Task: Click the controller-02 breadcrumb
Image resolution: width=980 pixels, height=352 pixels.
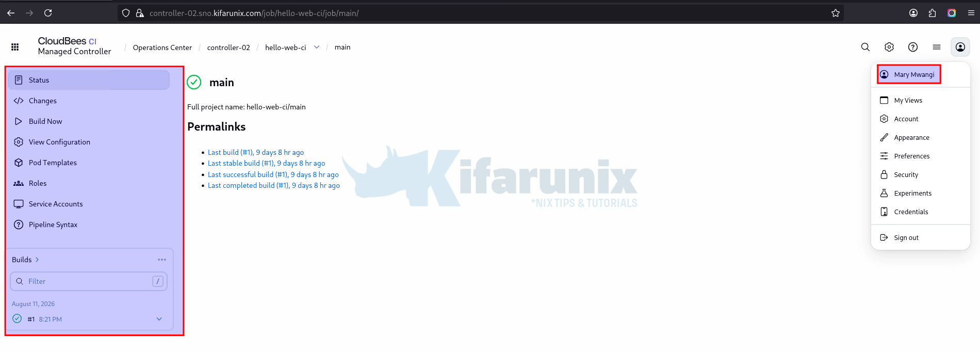Action: coord(228,47)
